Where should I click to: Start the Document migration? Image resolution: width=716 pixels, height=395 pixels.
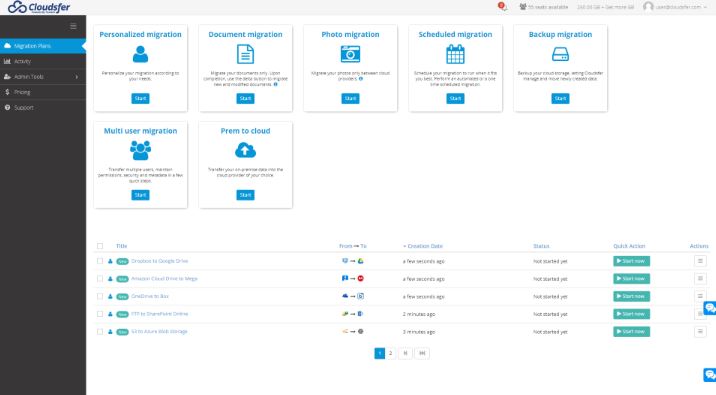(245, 99)
